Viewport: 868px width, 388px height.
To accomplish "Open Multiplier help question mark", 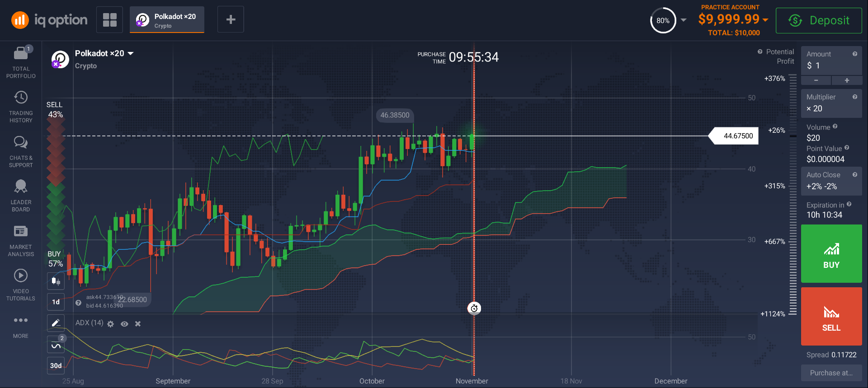I will (855, 97).
